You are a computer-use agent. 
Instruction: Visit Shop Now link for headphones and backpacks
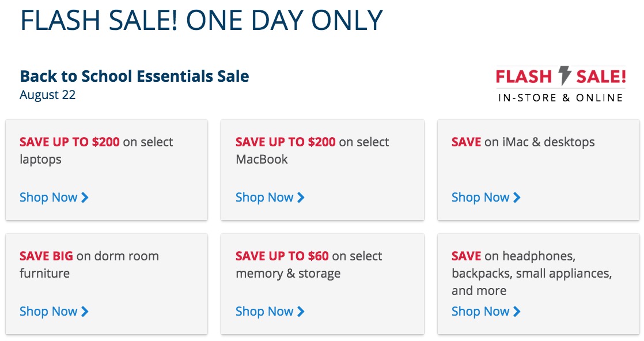[x=486, y=312]
